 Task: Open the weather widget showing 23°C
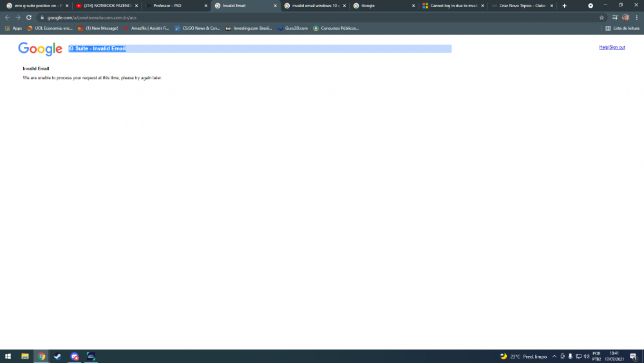(x=524, y=357)
